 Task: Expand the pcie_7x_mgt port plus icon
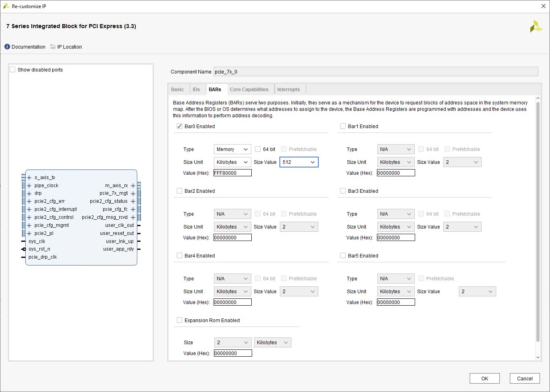coord(133,194)
